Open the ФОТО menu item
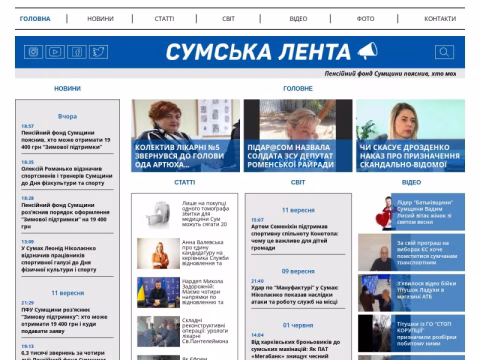 pyautogui.click(x=365, y=19)
